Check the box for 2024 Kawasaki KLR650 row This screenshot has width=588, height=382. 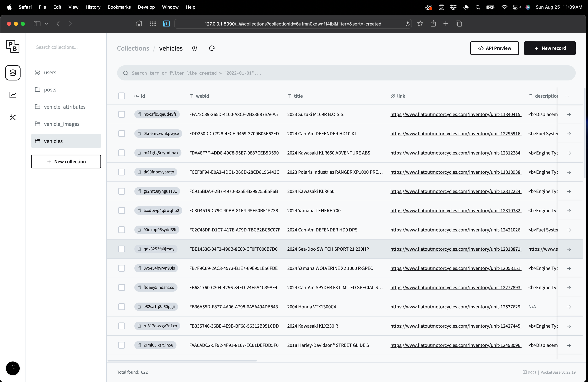(122, 192)
